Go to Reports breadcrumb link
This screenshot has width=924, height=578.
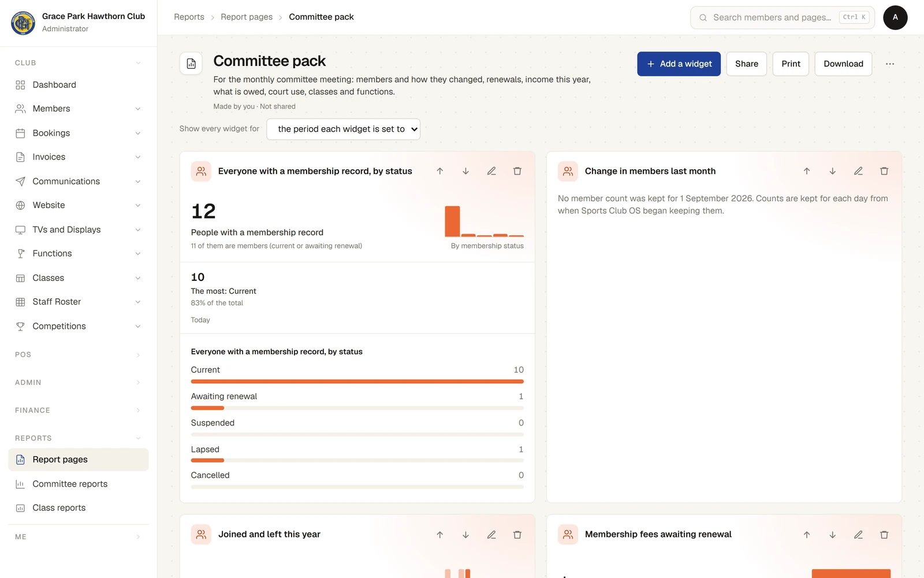pos(189,17)
